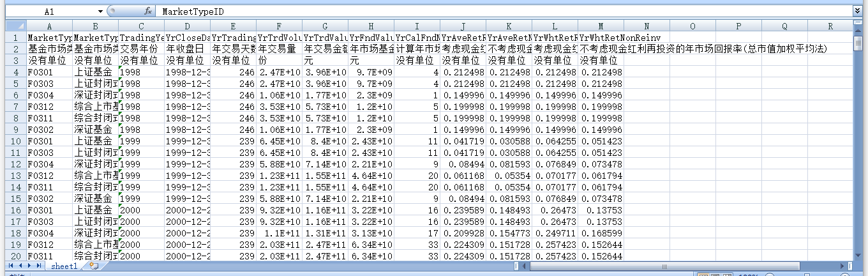Click the last-sheet navigation arrow
Image resolution: width=868 pixels, height=276 pixels.
click(x=40, y=266)
